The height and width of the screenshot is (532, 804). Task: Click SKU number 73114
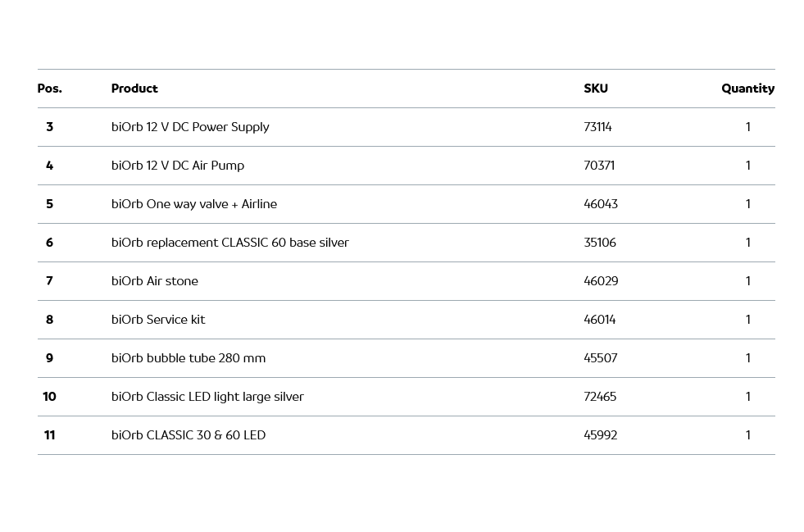tap(597, 127)
